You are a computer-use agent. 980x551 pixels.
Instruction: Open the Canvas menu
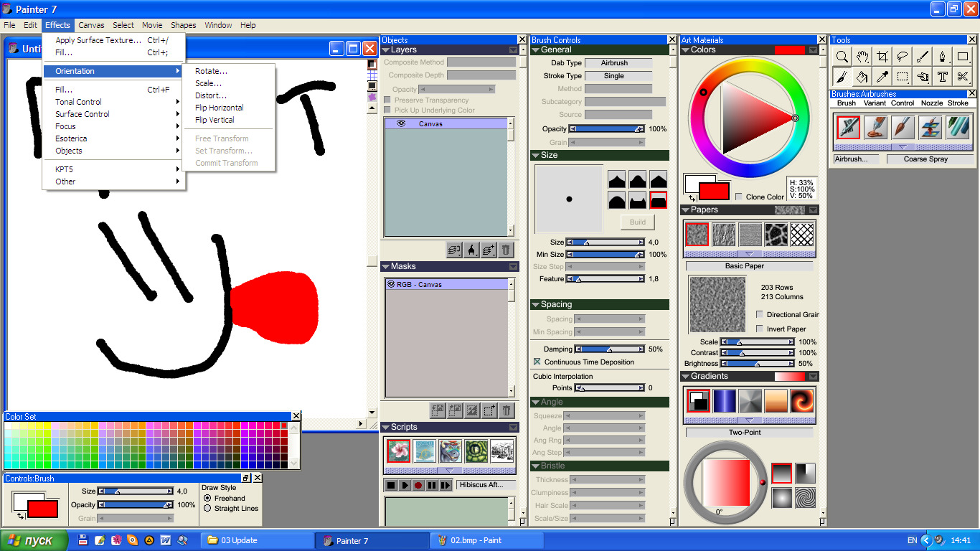pyautogui.click(x=91, y=25)
